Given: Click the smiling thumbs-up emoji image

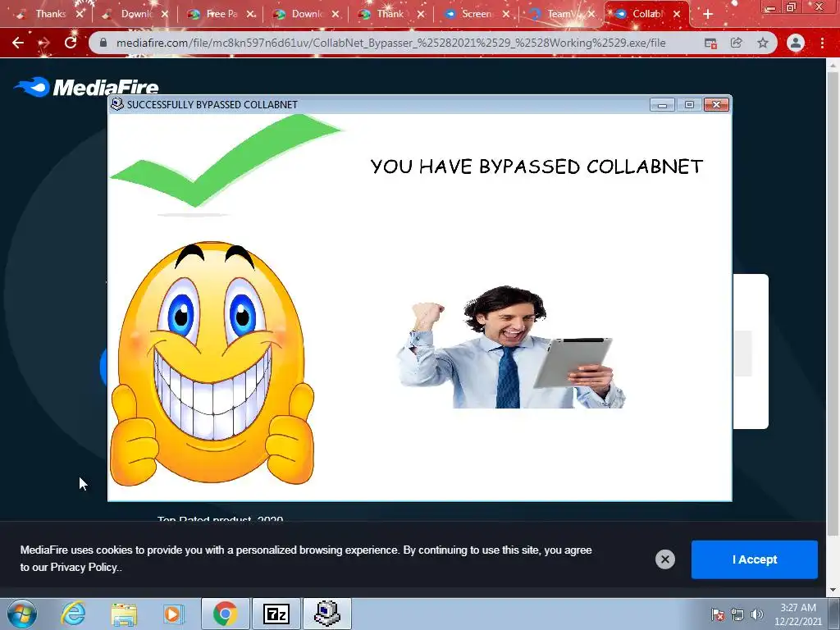Looking at the screenshot, I should pos(212,363).
